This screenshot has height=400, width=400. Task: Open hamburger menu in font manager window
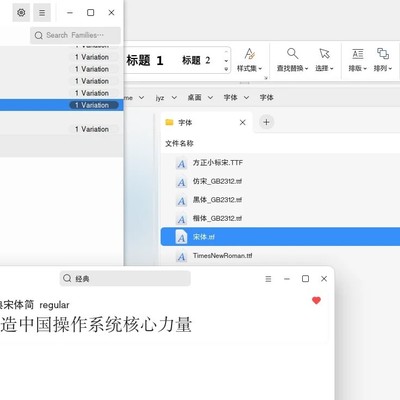coord(42,13)
